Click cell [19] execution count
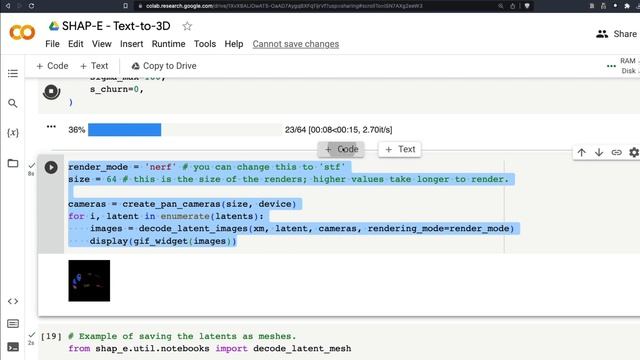Viewport: 640px width, 360px height. tap(51, 336)
